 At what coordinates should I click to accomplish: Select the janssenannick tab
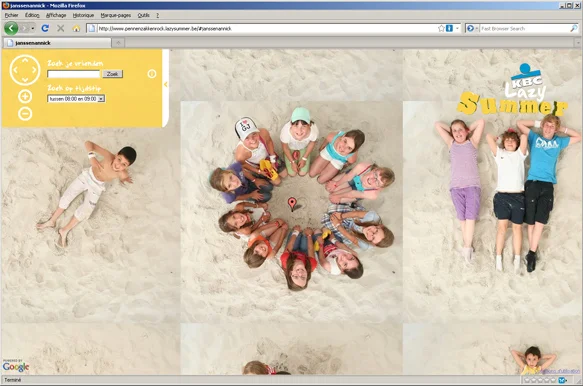point(57,43)
